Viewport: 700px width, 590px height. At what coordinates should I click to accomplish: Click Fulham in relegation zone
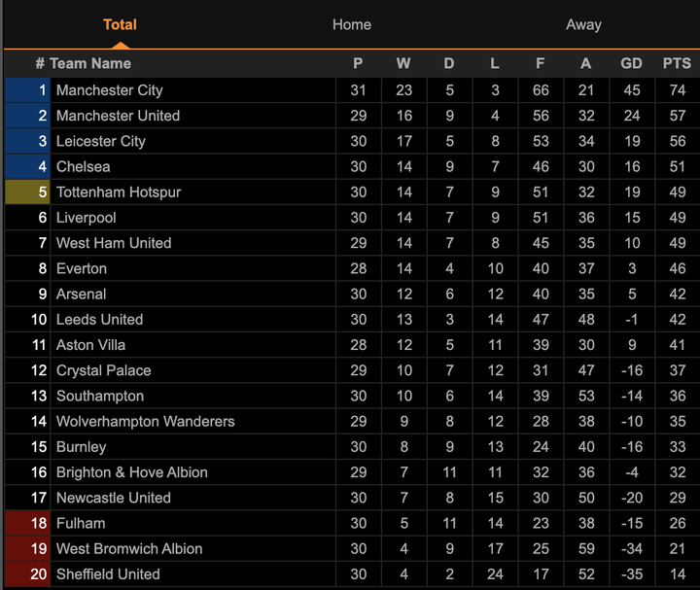click(80, 523)
